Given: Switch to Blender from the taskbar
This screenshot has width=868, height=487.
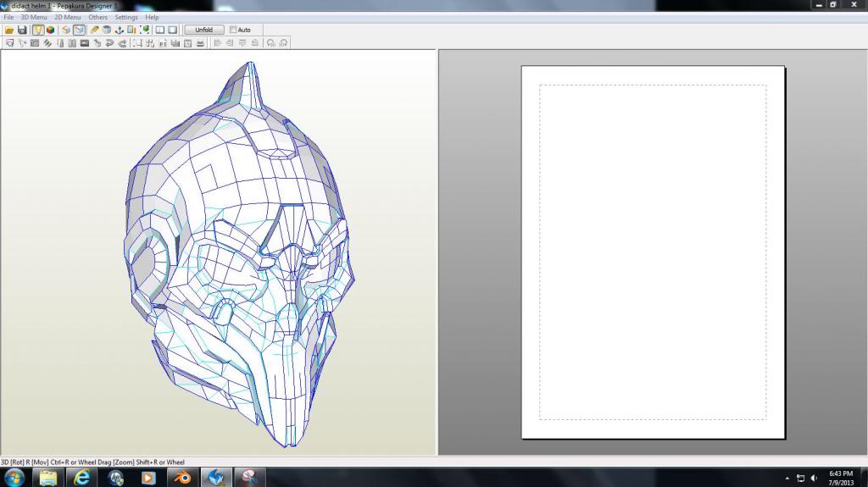Looking at the screenshot, I should pos(182,477).
